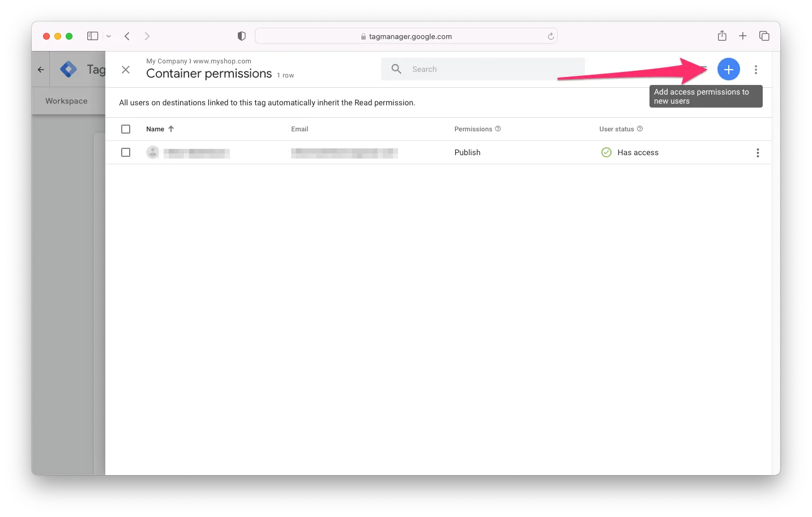This screenshot has height=517, width=812.
Task: Click the Publish permission in user row
Action: click(x=467, y=152)
